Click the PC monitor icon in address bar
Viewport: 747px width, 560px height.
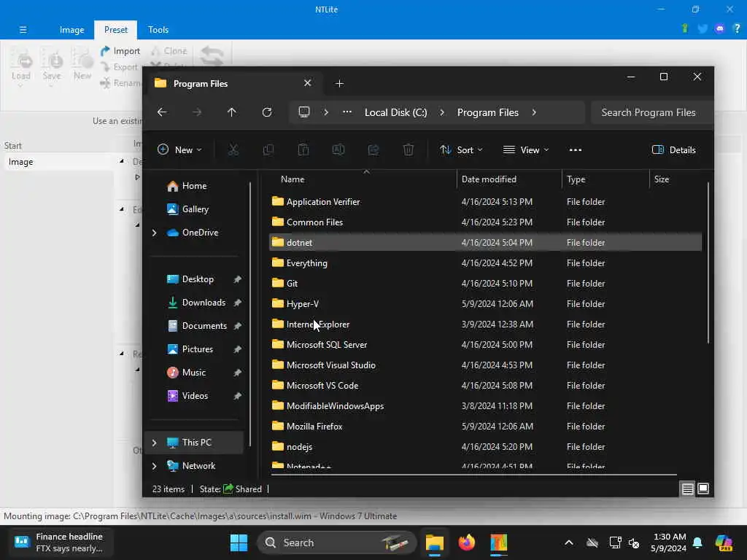click(304, 112)
